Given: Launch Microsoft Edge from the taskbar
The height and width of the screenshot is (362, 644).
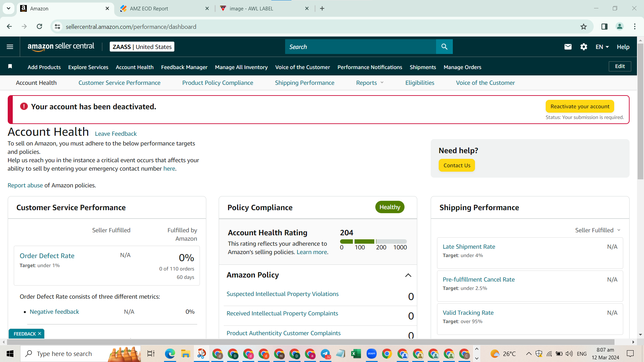Looking at the screenshot, I should (170, 354).
